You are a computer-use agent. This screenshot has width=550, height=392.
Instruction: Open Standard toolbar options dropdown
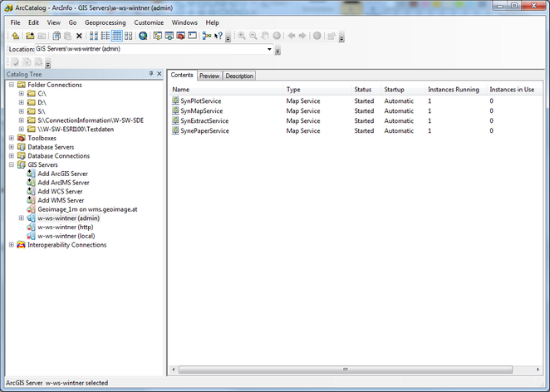pyautogui.click(x=228, y=38)
